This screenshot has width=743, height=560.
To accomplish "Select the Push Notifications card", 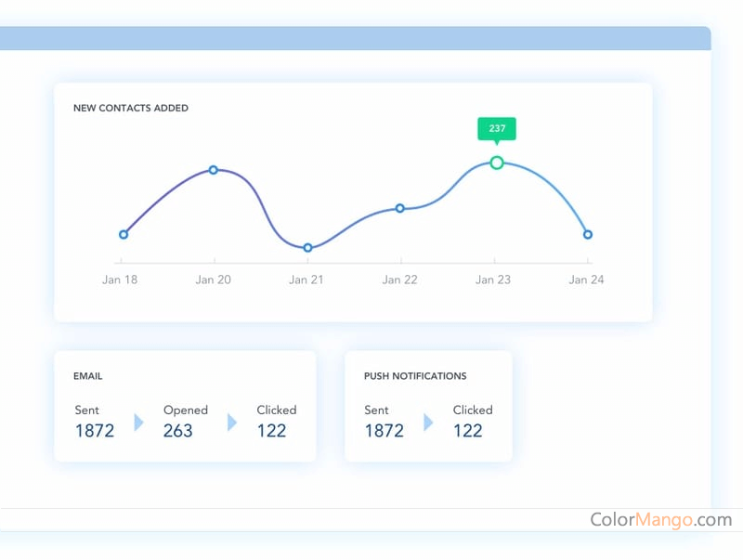I will tap(428, 406).
